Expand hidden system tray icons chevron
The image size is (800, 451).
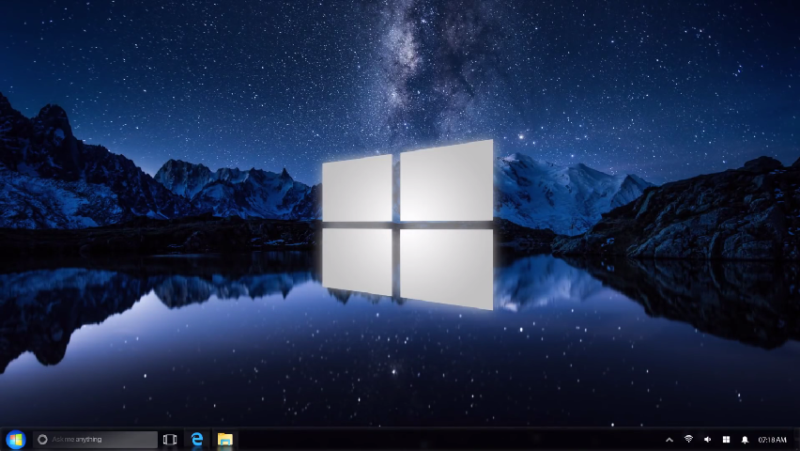[x=669, y=439]
